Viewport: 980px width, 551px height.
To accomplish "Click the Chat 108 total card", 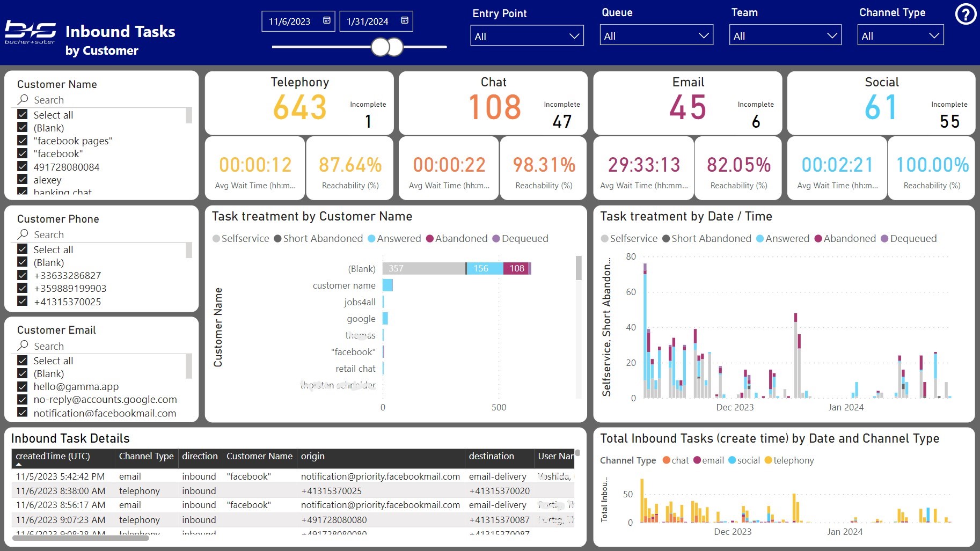I will click(493, 103).
